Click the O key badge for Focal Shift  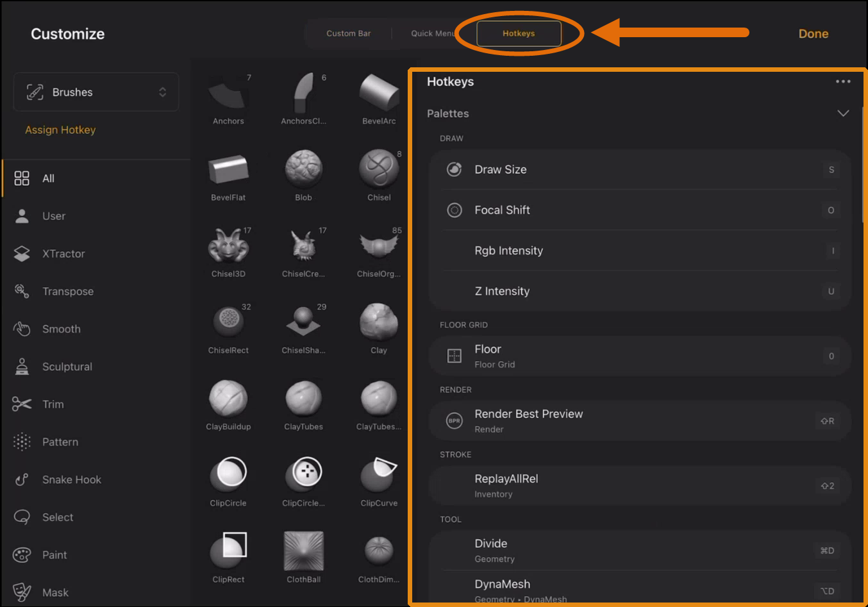tap(831, 210)
